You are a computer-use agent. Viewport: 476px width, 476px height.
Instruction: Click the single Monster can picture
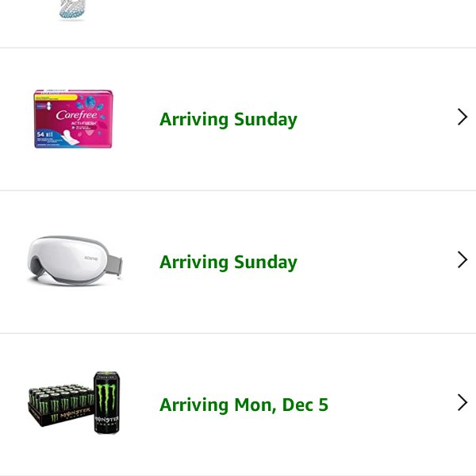pyautogui.click(x=106, y=402)
